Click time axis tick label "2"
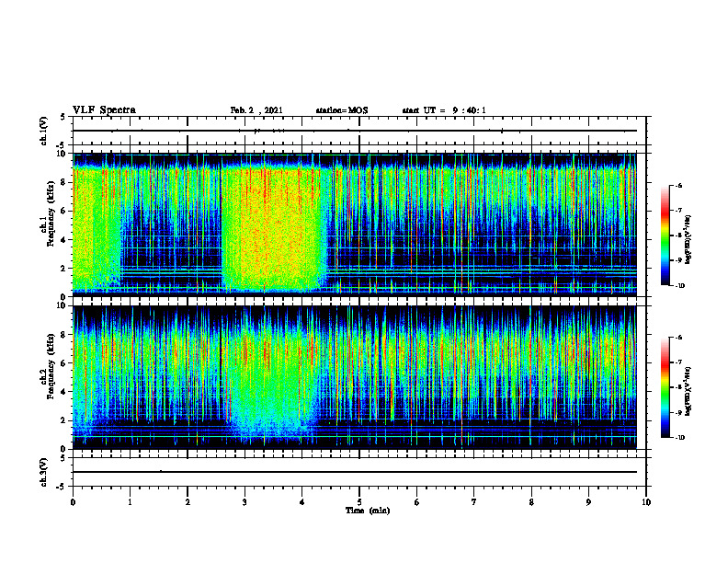 (x=188, y=502)
